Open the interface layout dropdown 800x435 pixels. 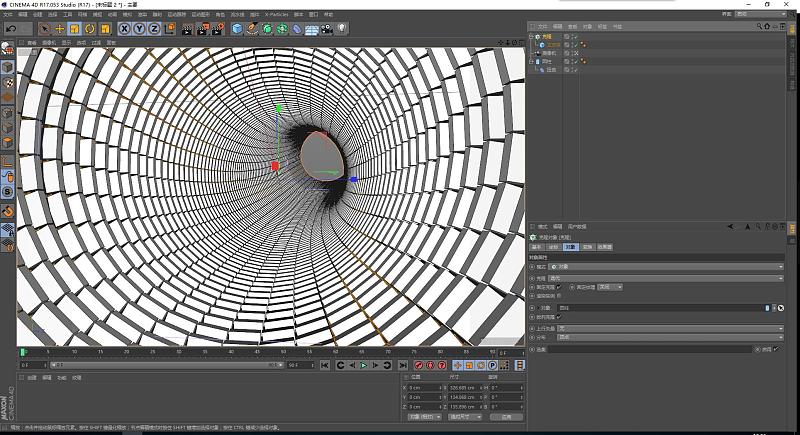pos(760,14)
